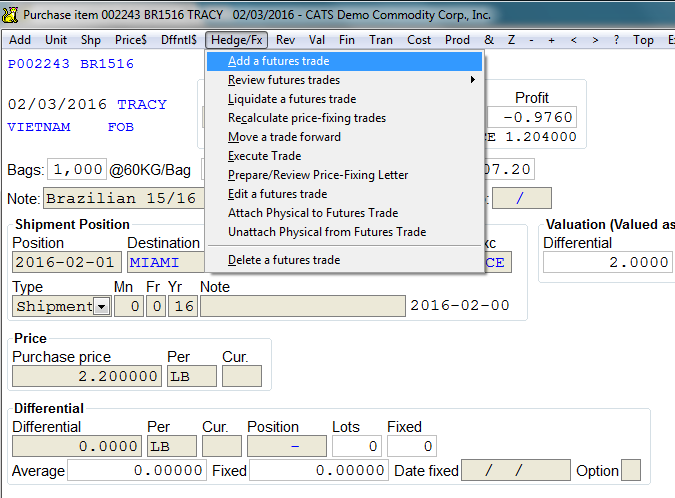The image size is (675, 498).
Task: Open the Type Shipment dropdown arrow
Action: [102, 306]
